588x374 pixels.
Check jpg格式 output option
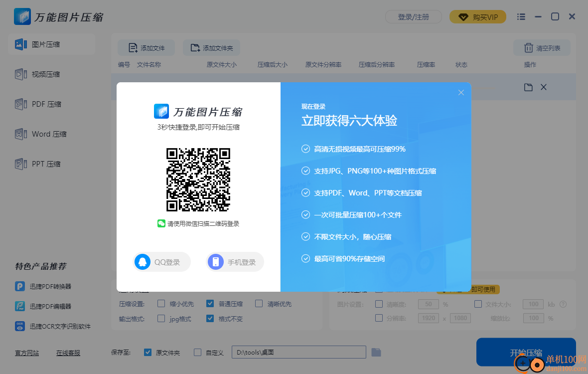click(x=161, y=319)
